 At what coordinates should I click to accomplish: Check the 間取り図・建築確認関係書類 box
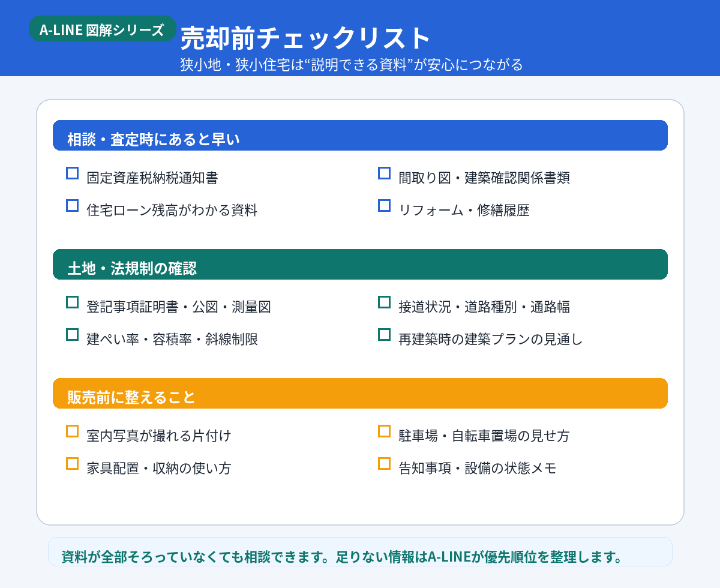(385, 173)
